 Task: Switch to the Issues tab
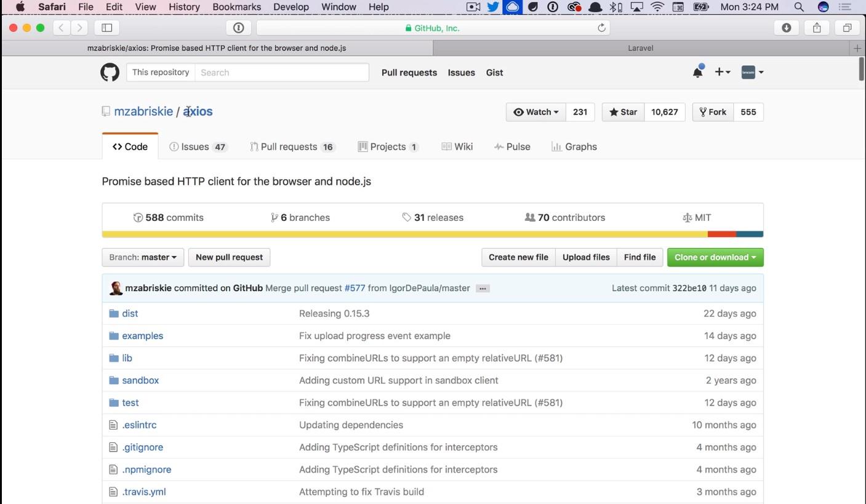(198, 147)
